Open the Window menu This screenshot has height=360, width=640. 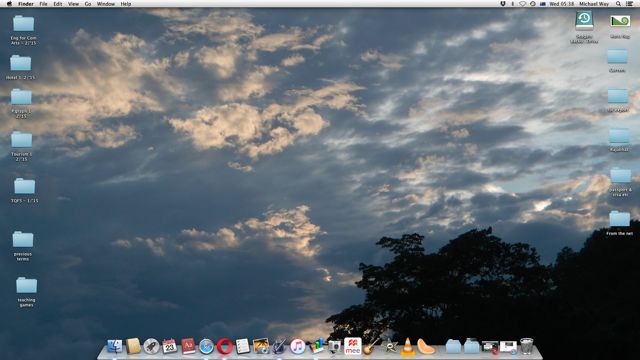(x=106, y=4)
